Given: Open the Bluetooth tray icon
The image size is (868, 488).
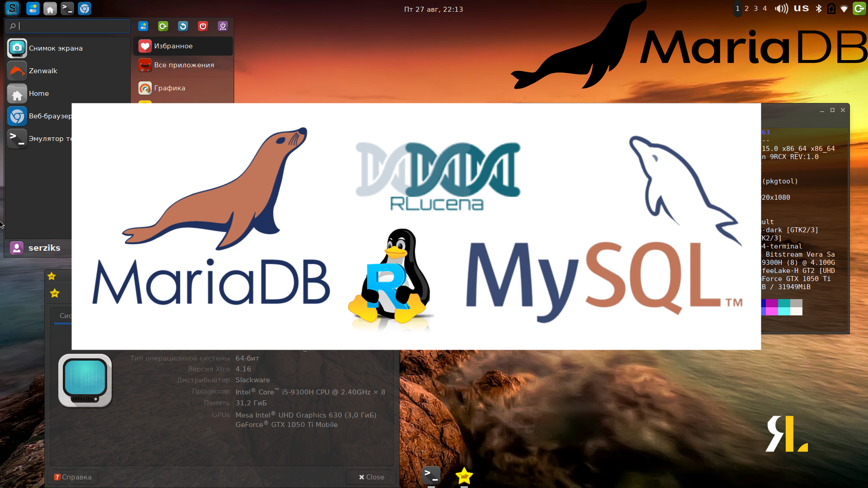Looking at the screenshot, I should pyautogui.click(x=818, y=9).
